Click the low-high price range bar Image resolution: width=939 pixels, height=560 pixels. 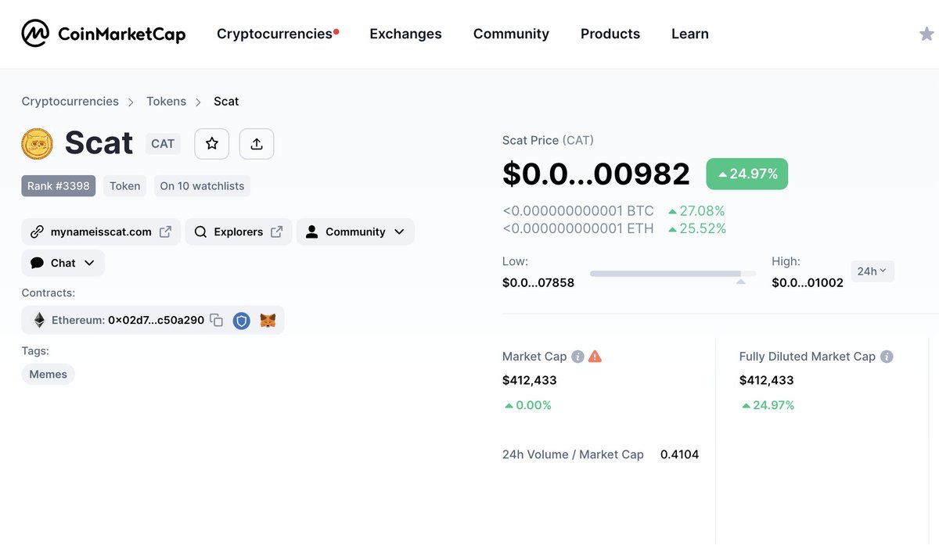(x=673, y=274)
